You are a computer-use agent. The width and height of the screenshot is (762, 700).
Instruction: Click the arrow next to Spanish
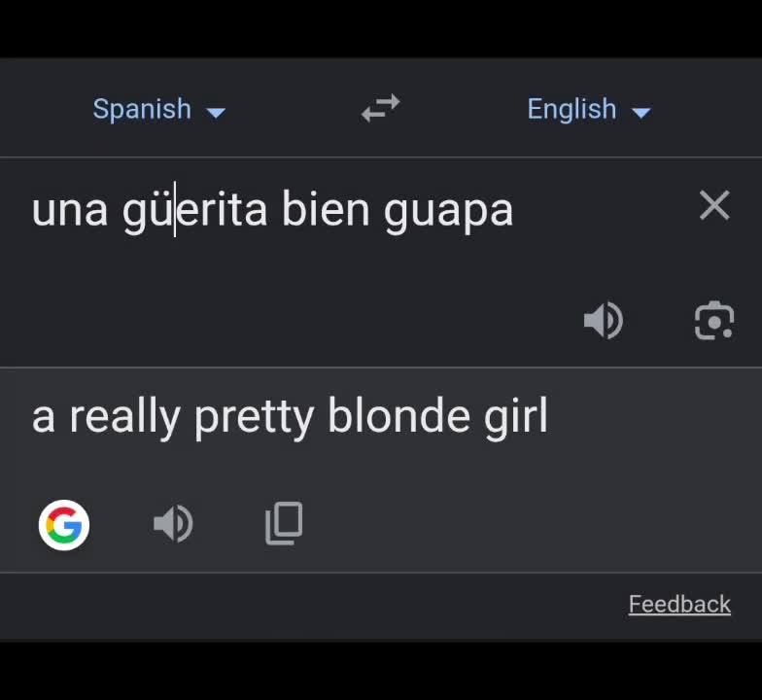click(x=216, y=113)
